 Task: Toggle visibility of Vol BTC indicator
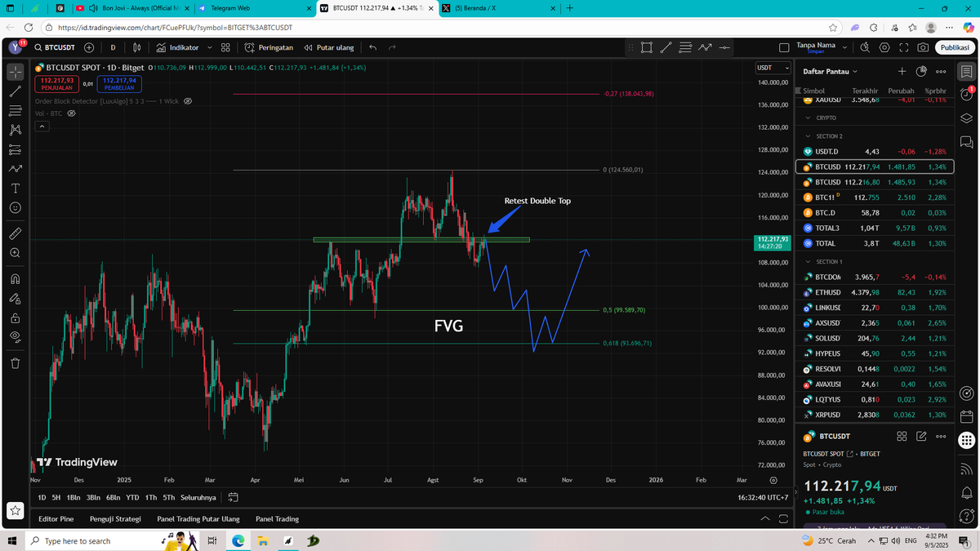tap(72, 113)
